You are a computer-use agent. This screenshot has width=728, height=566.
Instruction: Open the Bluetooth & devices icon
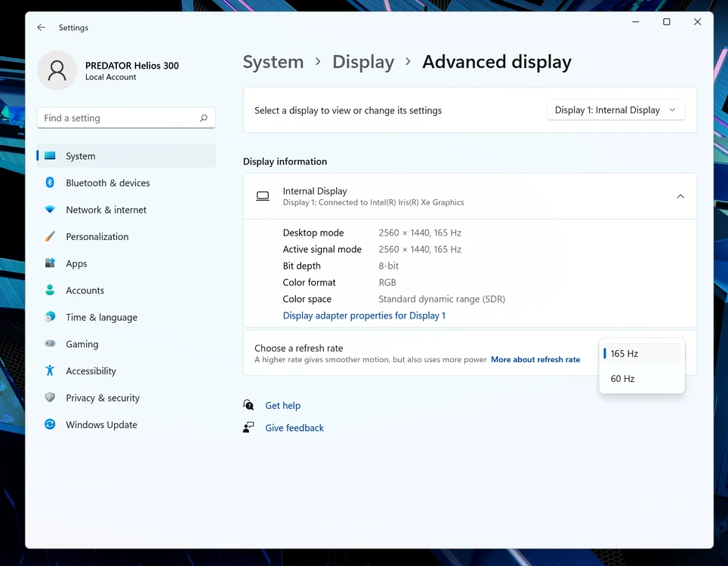(50, 183)
